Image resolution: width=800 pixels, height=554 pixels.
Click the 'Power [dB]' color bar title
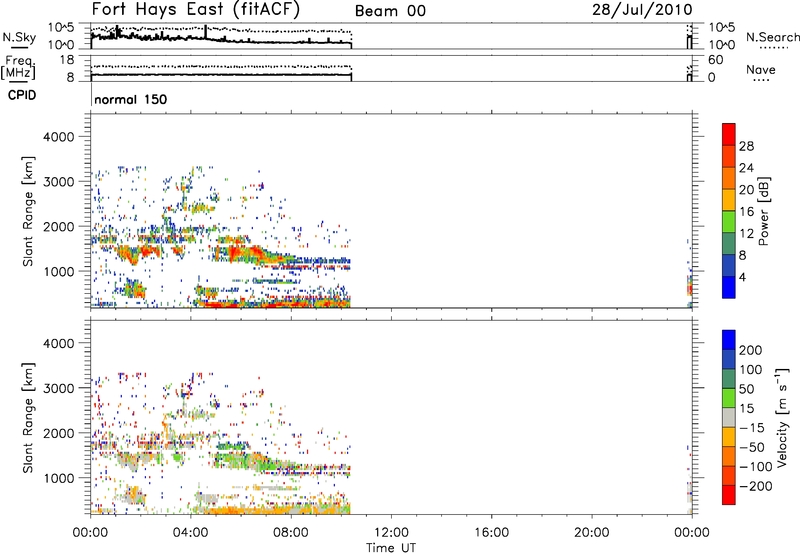763,211
